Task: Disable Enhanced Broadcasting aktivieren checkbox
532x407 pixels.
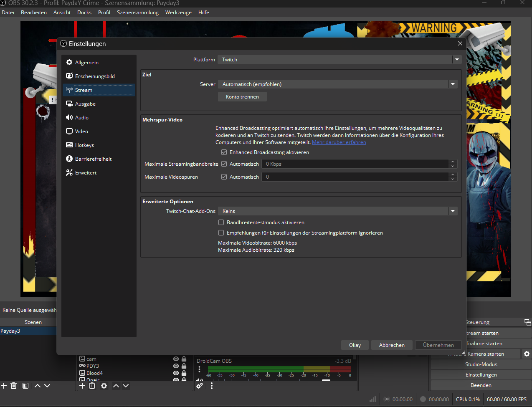Action: (224, 152)
